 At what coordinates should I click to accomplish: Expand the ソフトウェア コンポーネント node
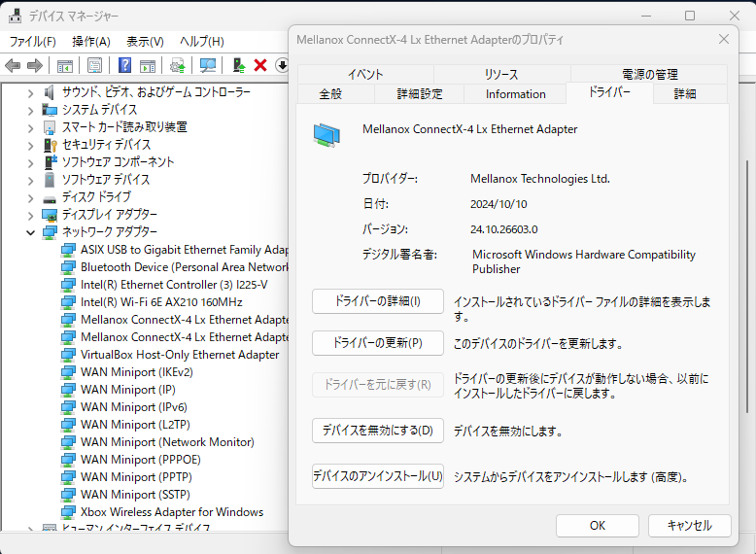coord(30,163)
